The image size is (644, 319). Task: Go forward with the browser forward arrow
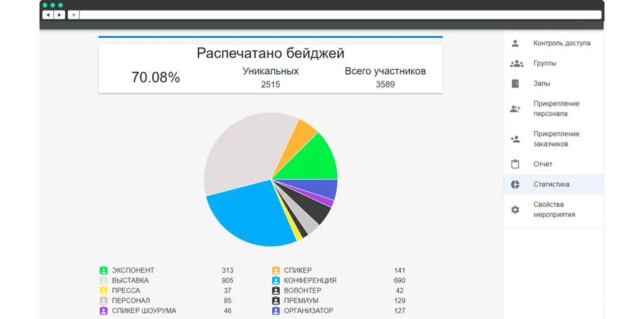coord(60,15)
